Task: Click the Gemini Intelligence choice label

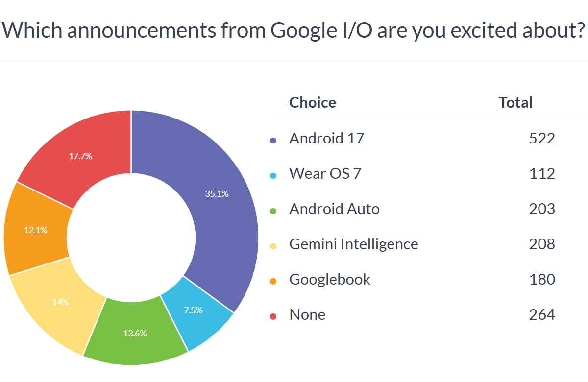Action: 354,244
